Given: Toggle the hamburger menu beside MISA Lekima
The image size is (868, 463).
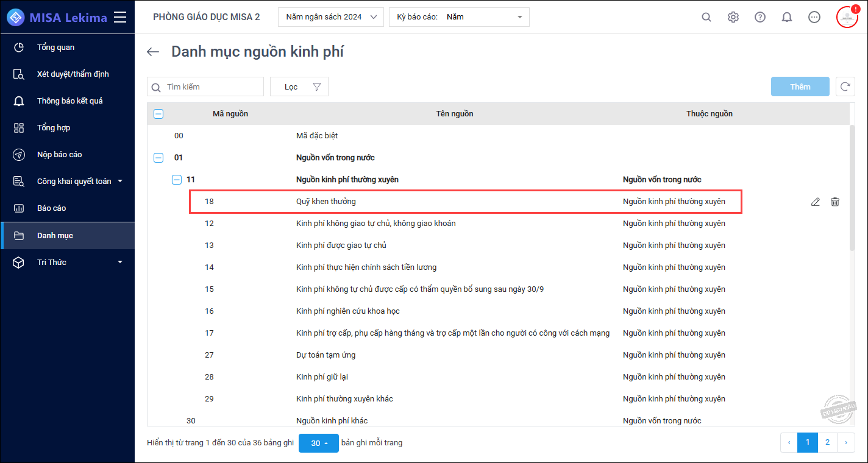Looking at the screenshot, I should pos(120,17).
